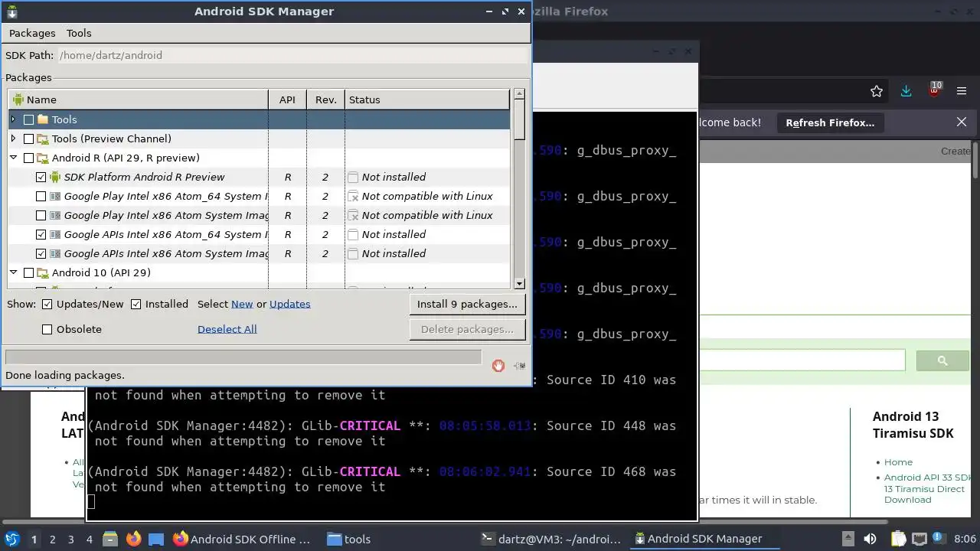
Task: Click Google Play Atom_64 system image icon
Action: 55,196
